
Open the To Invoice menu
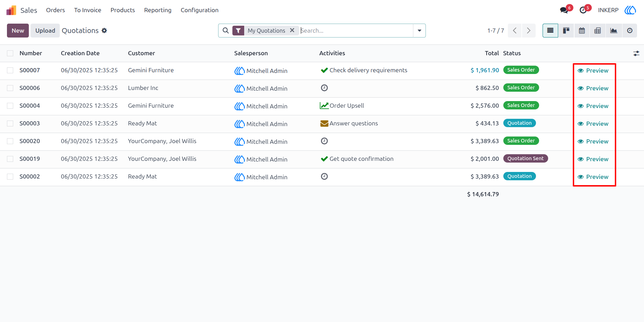[88, 10]
